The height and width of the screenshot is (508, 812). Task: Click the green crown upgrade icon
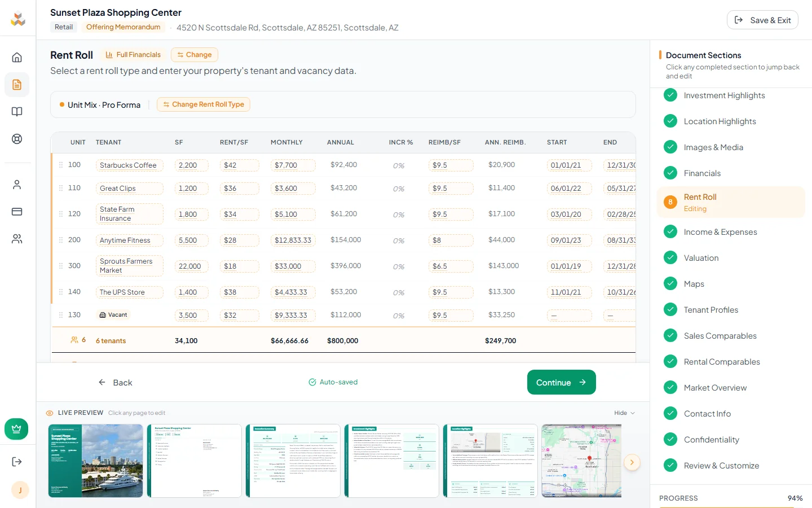click(x=16, y=429)
